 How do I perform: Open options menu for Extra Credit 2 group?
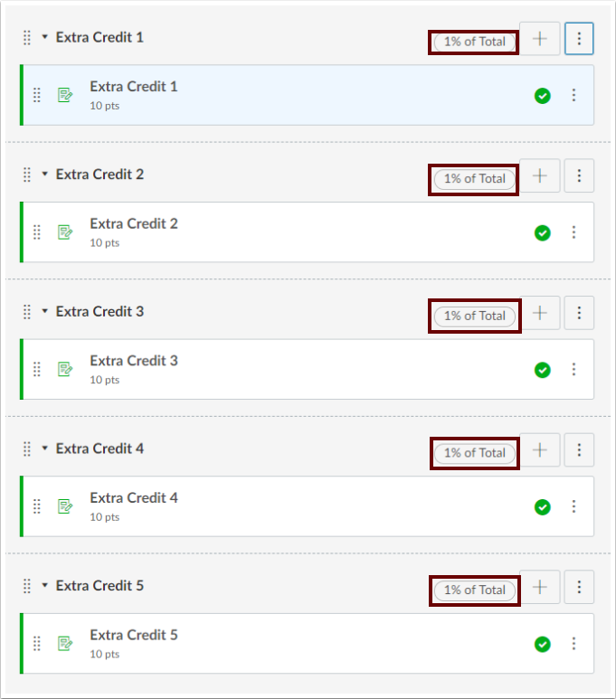pos(579,175)
